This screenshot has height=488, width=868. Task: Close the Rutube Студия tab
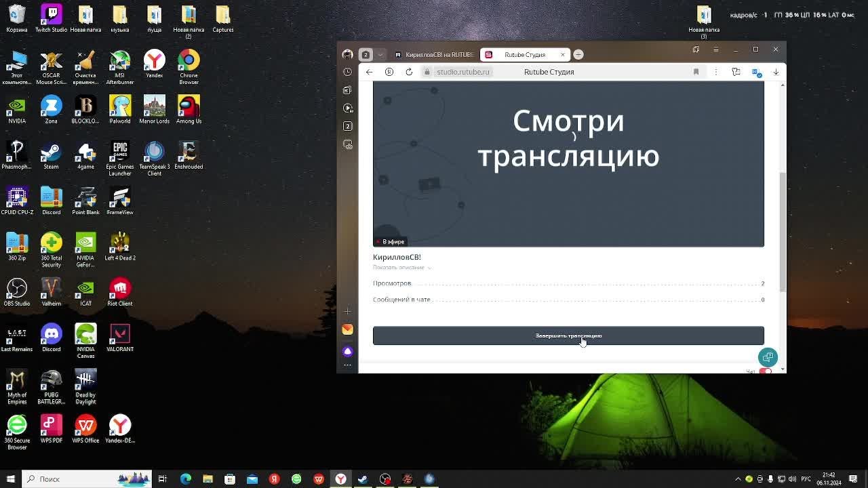point(562,54)
